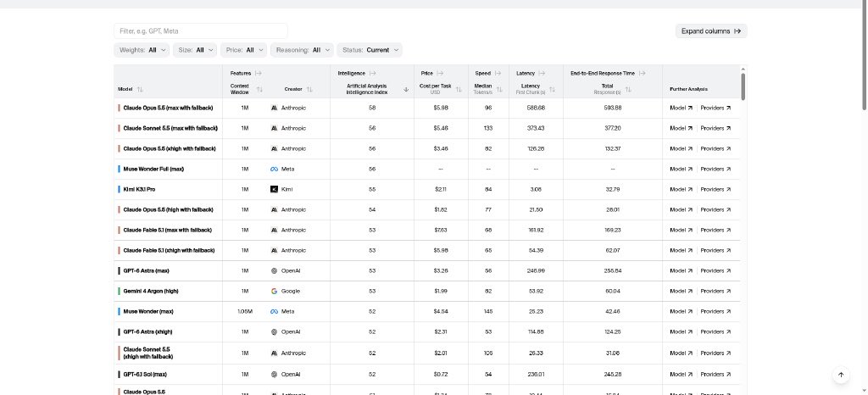The image size is (868, 395).
Task: Click the scroll-to-top arrow button
Action: 841,375
